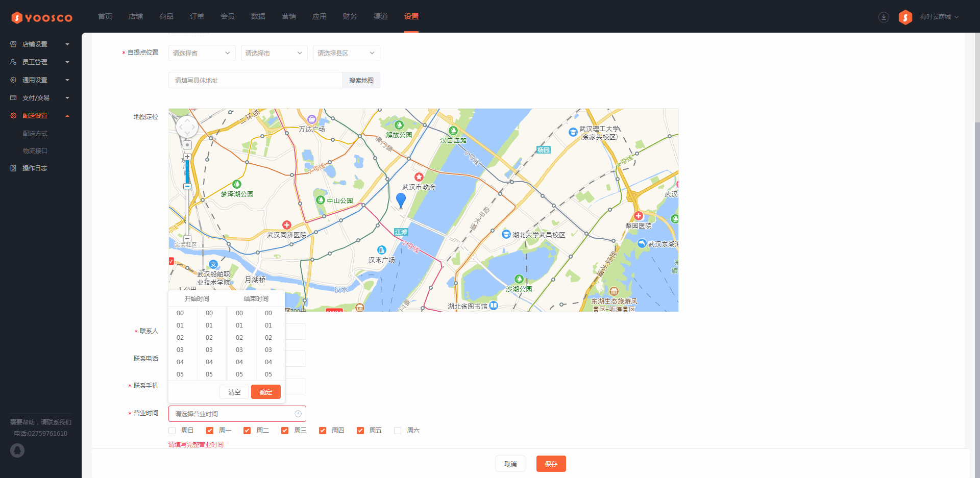Open the 会员 top menu
The height and width of the screenshot is (478, 980).
(228, 16)
